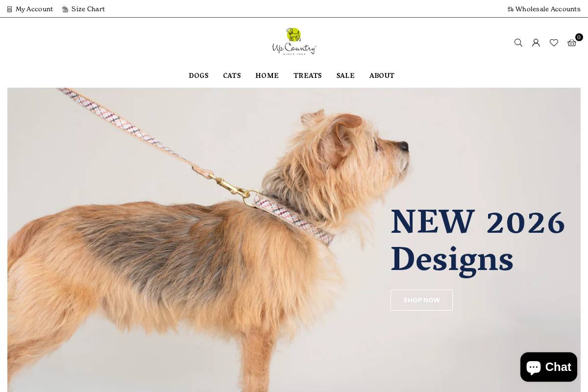588x392 pixels.
Task: Open the CATS menu
Action: [x=232, y=75]
